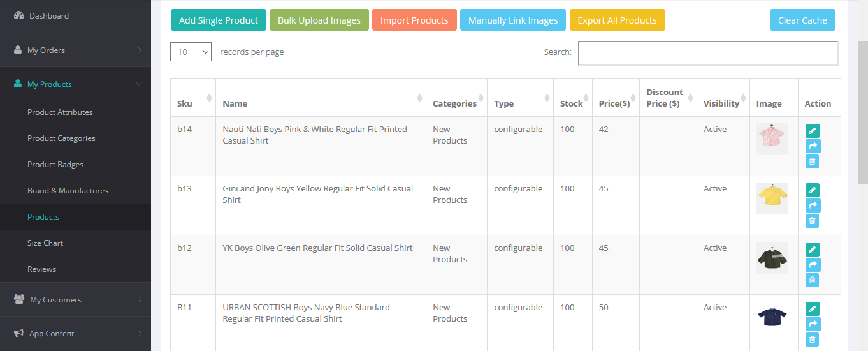Screen dimensions: 868x351
Task: Click the Export All Products button
Action: 617,20
